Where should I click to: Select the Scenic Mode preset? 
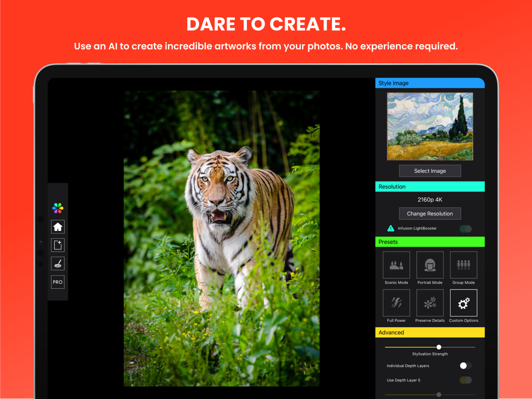(396, 265)
